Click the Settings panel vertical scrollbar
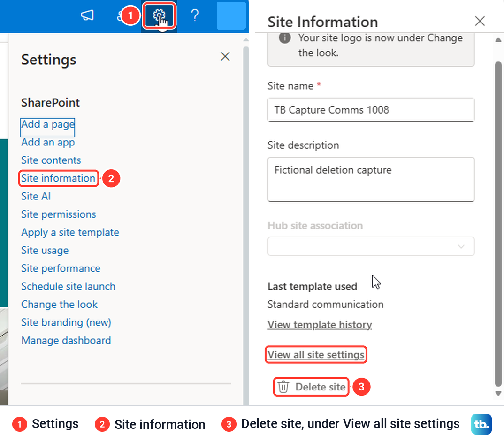The image size is (504, 443). point(246,225)
